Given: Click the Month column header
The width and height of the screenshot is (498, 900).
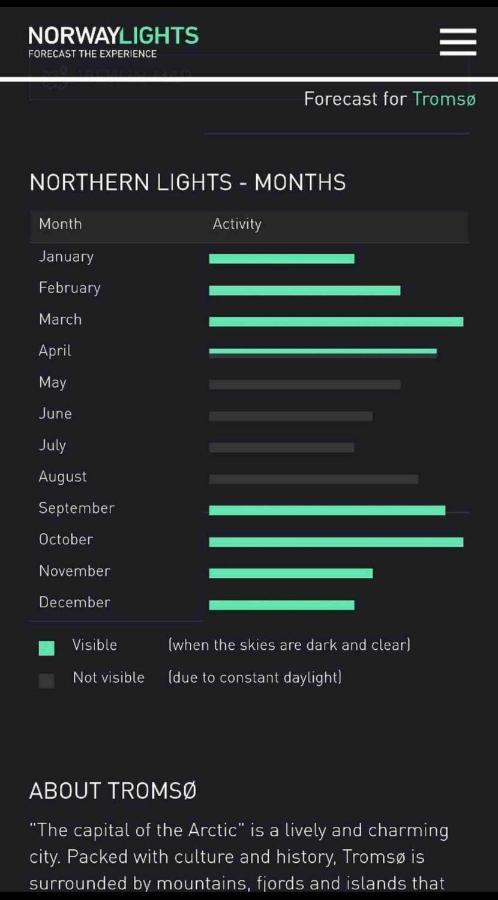Looking at the screenshot, I should 60,224.
